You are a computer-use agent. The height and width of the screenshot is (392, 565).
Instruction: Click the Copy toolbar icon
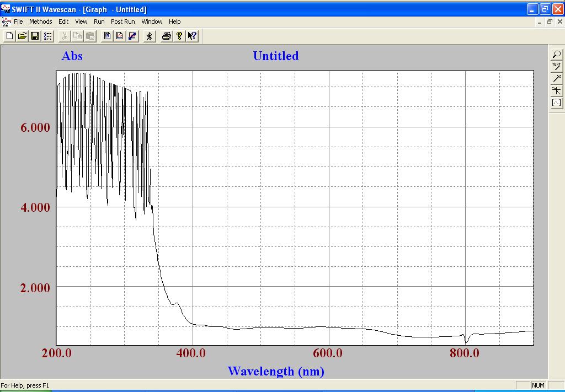pyautogui.click(x=77, y=36)
